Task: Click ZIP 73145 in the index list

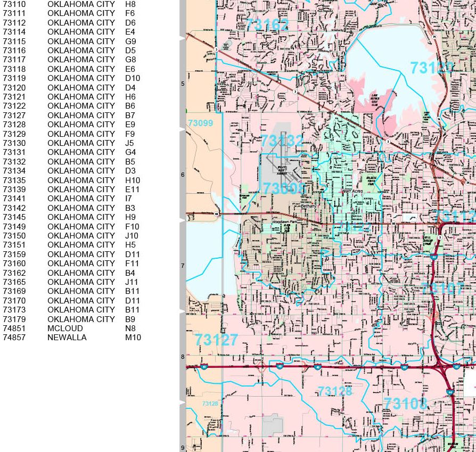Action: (14, 217)
